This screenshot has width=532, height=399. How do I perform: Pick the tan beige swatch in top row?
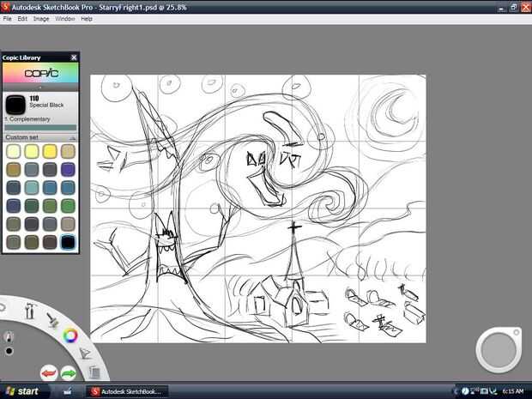tap(68, 151)
